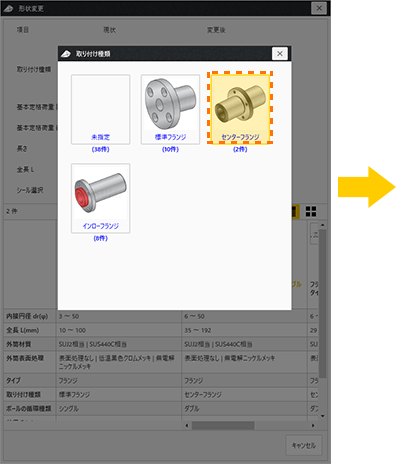
Task: Click the 項目 column header
Action: pos(23,30)
